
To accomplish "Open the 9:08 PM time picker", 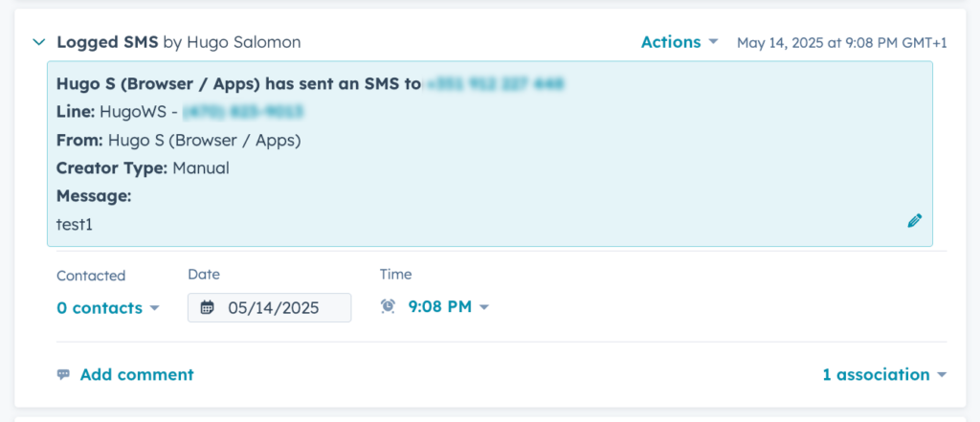I will [448, 307].
